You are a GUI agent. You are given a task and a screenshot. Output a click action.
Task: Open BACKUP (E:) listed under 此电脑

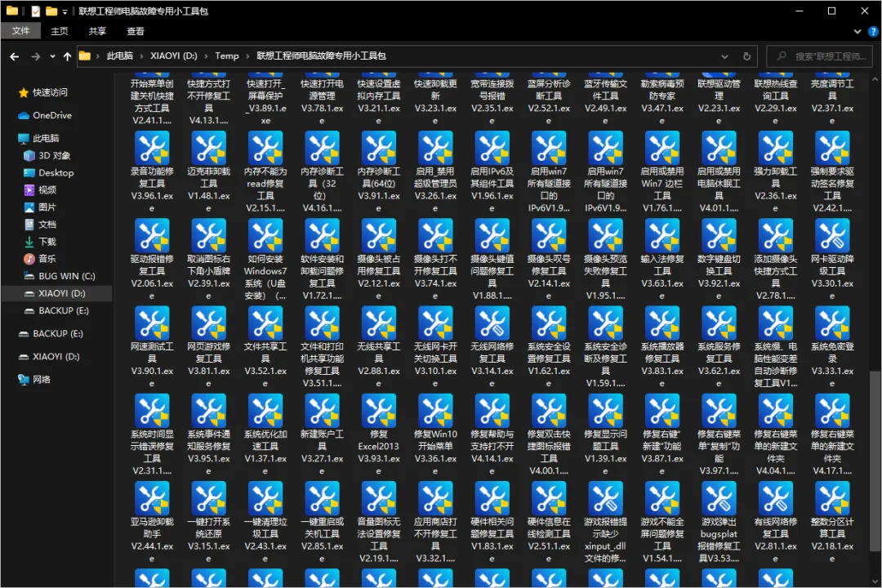coord(64,310)
